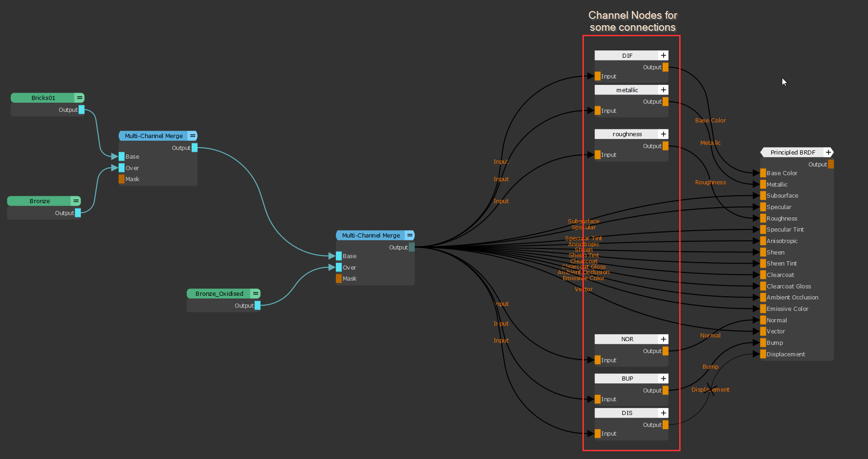Viewport: 868px width, 459px height.
Task: Click the Output port of Bronze_Oxidised node
Action: 258,305
